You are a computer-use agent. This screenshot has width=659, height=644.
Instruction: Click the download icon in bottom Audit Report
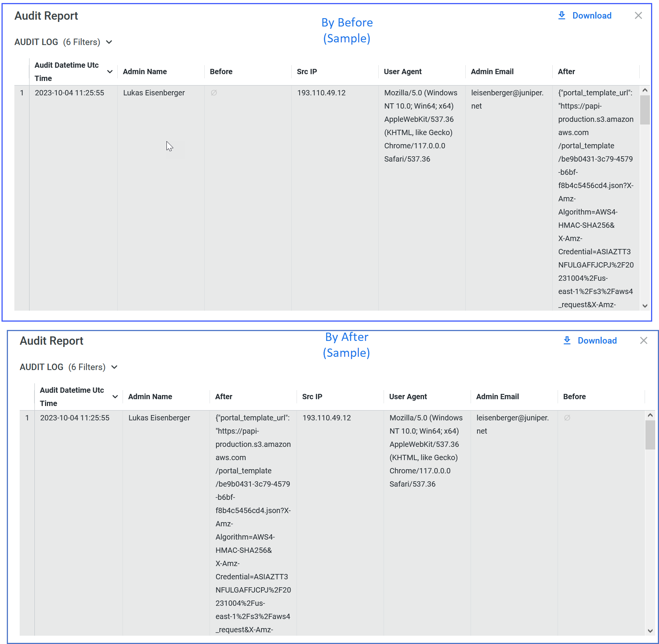click(x=567, y=341)
